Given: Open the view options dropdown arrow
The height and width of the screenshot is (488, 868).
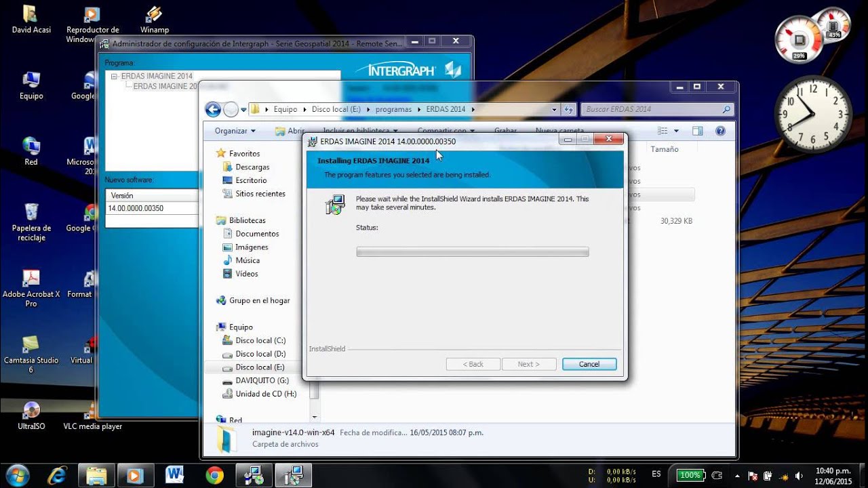Looking at the screenshot, I should tap(676, 131).
